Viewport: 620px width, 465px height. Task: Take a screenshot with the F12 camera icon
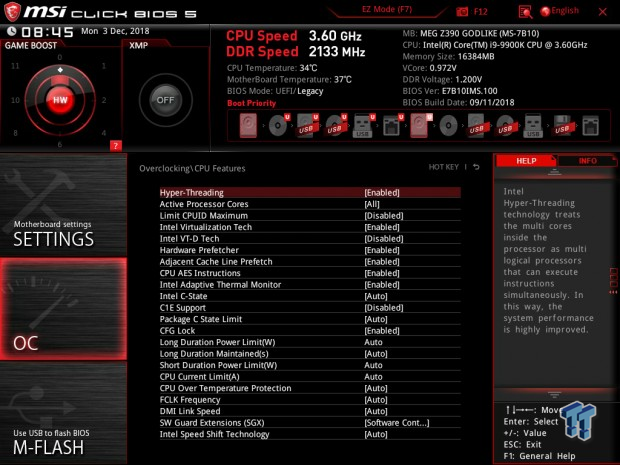[x=462, y=11]
